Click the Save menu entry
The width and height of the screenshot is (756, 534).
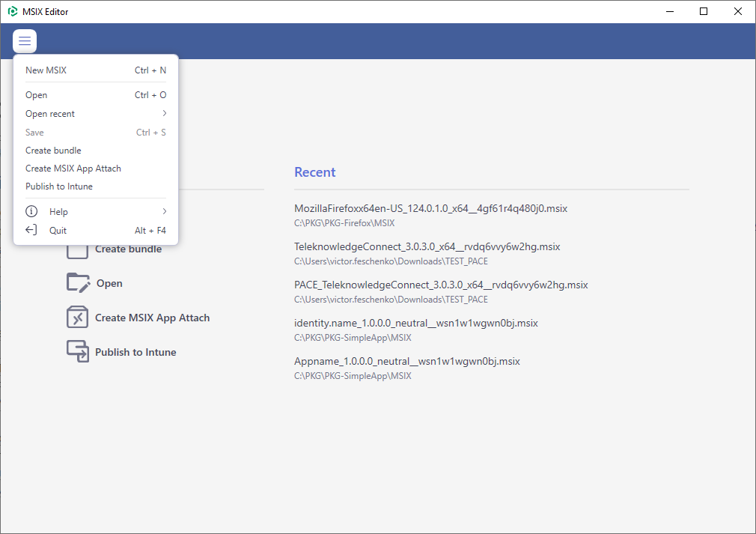(x=96, y=132)
